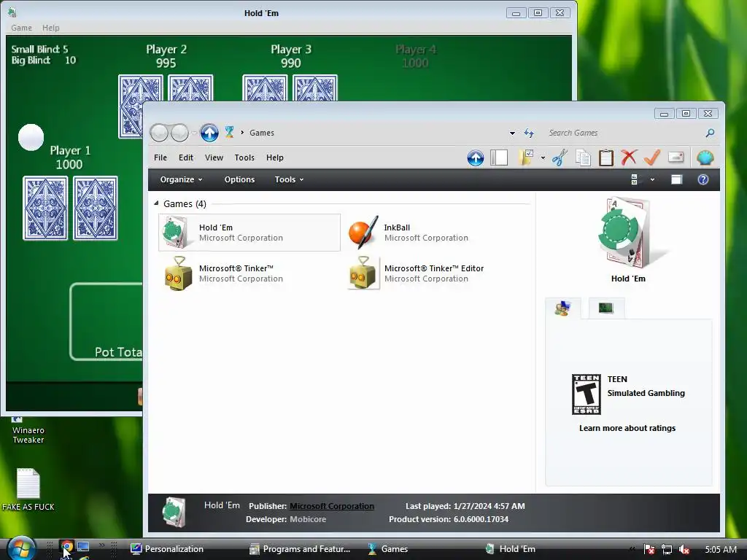747x560 pixels.
Task: Click Options in the command bar
Action: tap(239, 179)
